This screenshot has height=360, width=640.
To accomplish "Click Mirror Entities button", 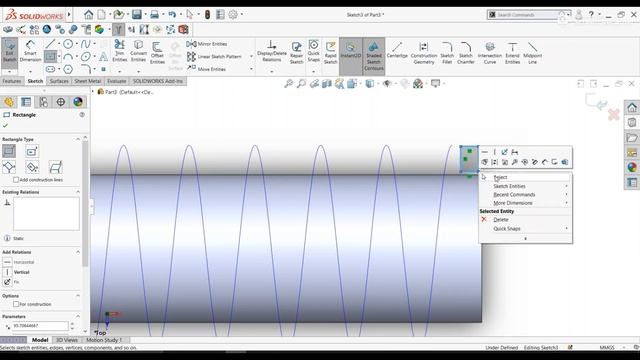I will tap(207, 44).
